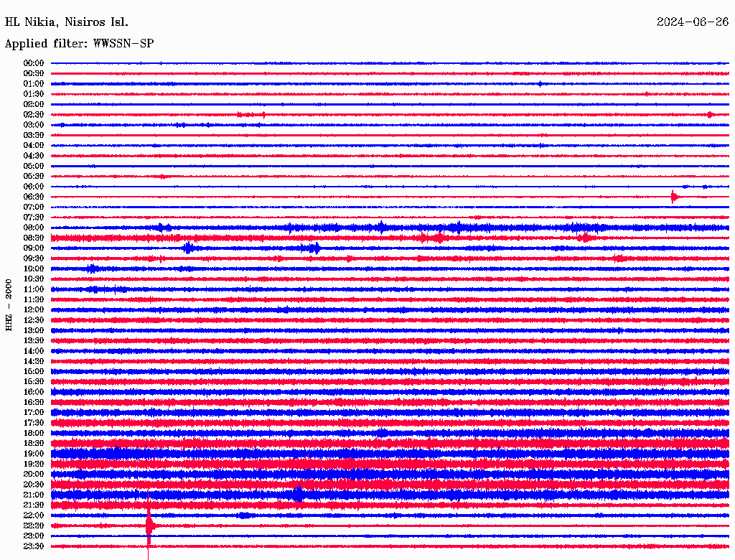The width and height of the screenshot is (735, 560).
Task: Select the 06:30 time label
Action: (x=34, y=197)
